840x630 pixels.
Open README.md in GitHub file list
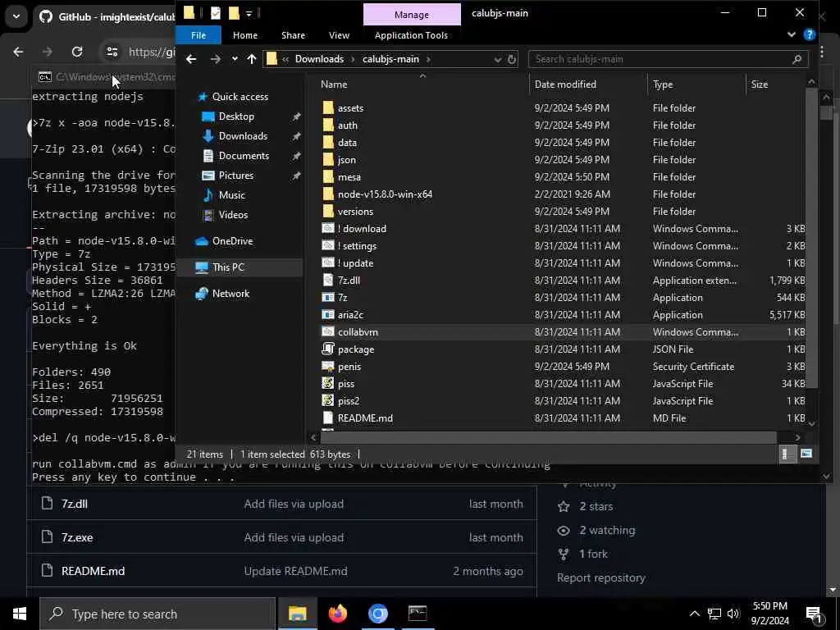pyautogui.click(x=93, y=571)
